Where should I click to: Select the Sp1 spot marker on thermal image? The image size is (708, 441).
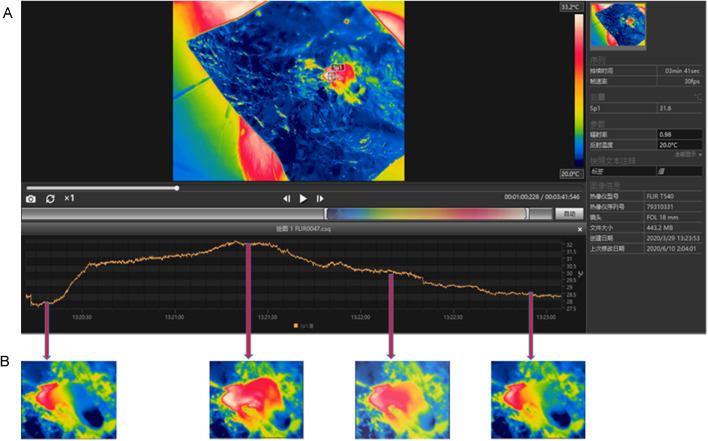[x=333, y=72]
